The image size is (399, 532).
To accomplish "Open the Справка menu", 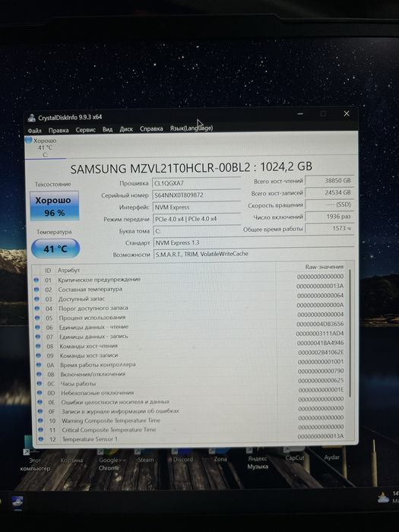I will (x=151, y=129).
